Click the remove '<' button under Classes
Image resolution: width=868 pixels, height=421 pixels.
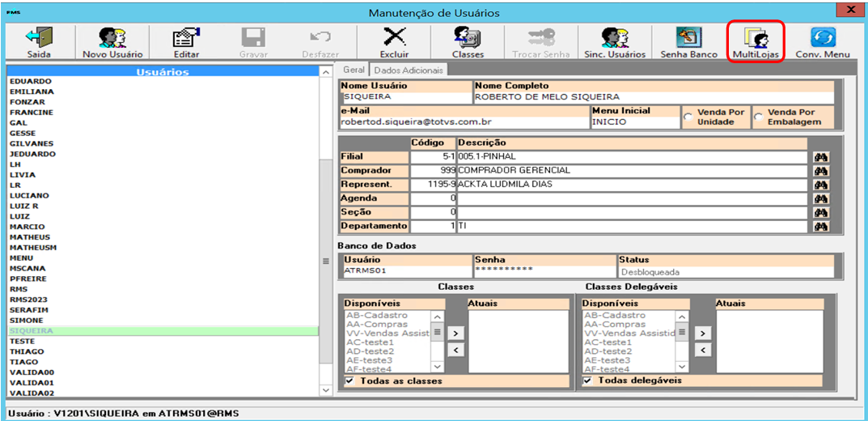pyautogui.click(x=455, y=350)
